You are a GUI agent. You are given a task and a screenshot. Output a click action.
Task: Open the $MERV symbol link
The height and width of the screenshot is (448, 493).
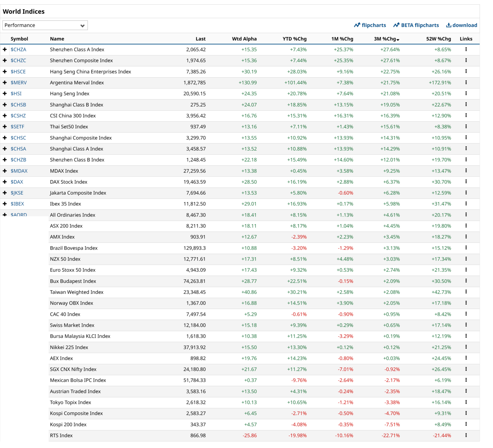(x=19, y=83)
